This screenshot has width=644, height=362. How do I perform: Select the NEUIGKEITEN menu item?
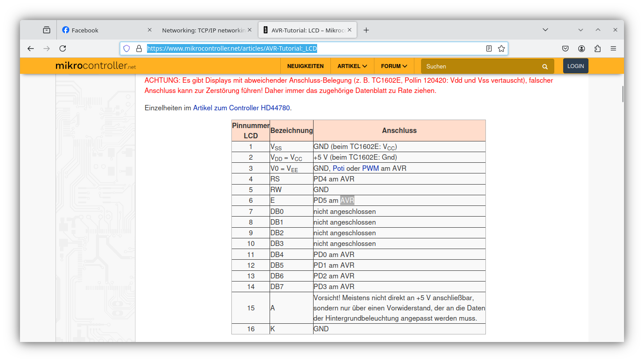pos(305,65)
